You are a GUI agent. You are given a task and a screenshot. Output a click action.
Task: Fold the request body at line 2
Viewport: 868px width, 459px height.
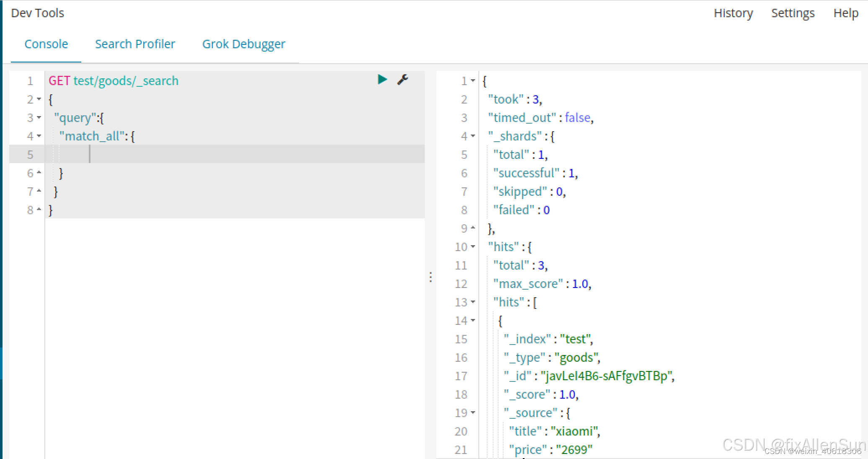39,99
